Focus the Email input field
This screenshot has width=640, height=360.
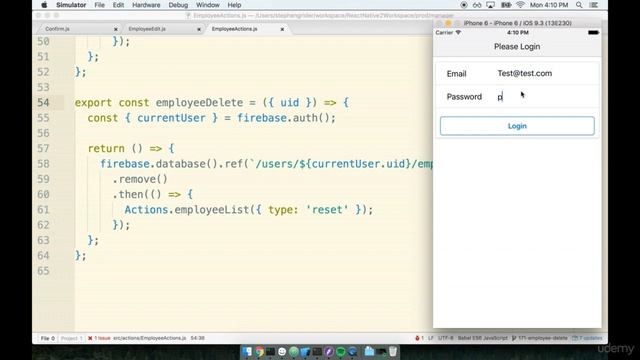click(546, 73)
